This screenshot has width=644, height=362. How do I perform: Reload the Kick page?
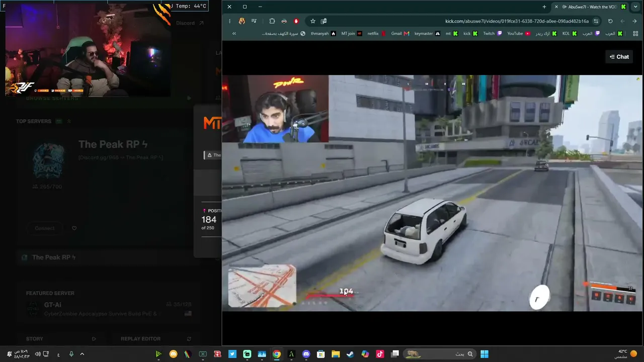[610, 21]
